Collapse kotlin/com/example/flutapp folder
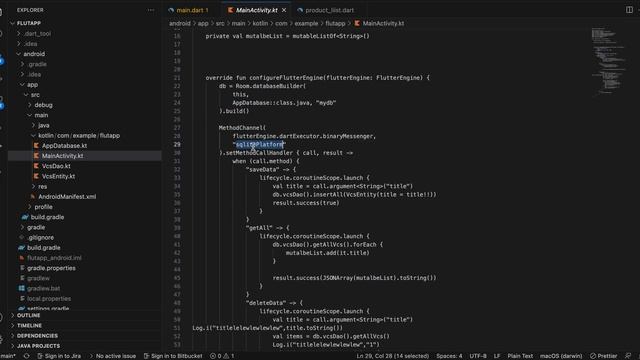640x360 pixels. pos(79,136)
